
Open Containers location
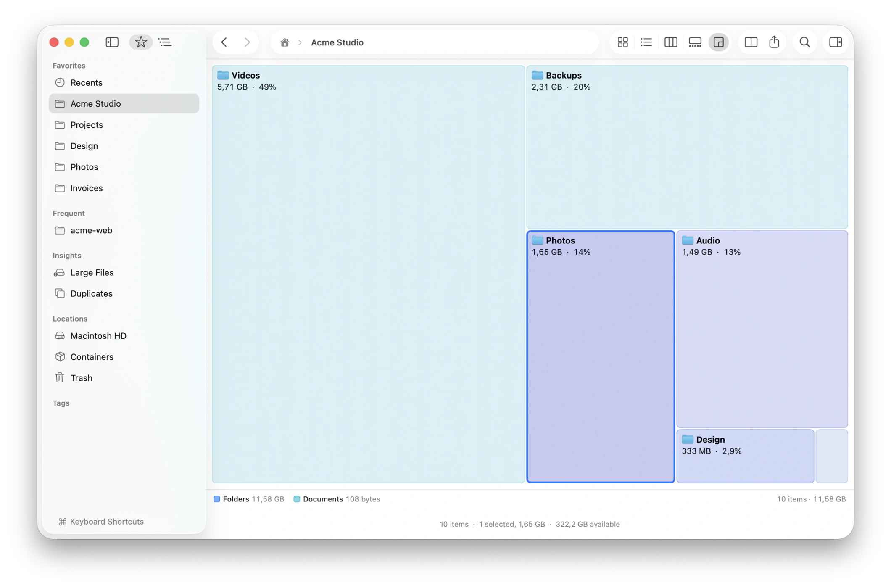click(x=124, y=357)
